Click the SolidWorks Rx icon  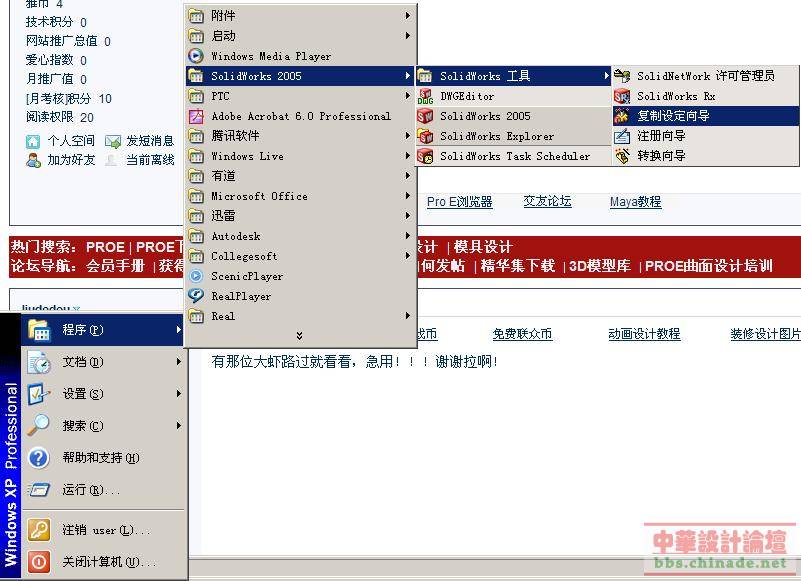622,96
